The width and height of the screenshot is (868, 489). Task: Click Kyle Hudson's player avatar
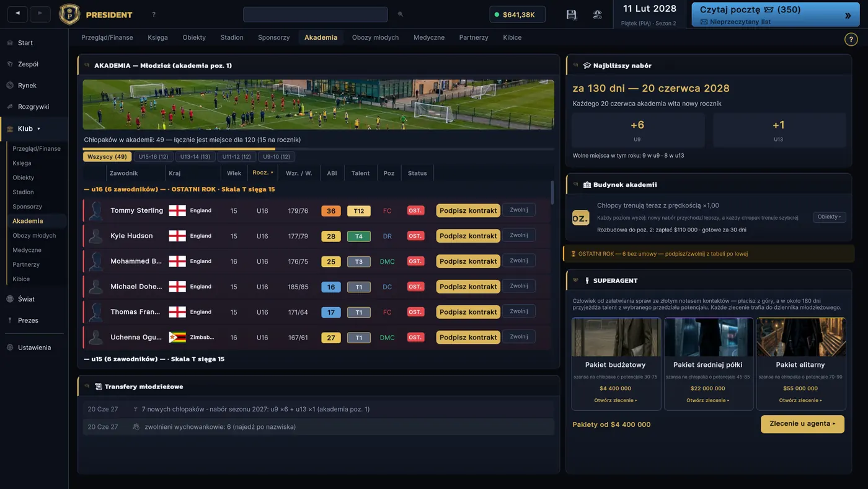pos(95,236)
